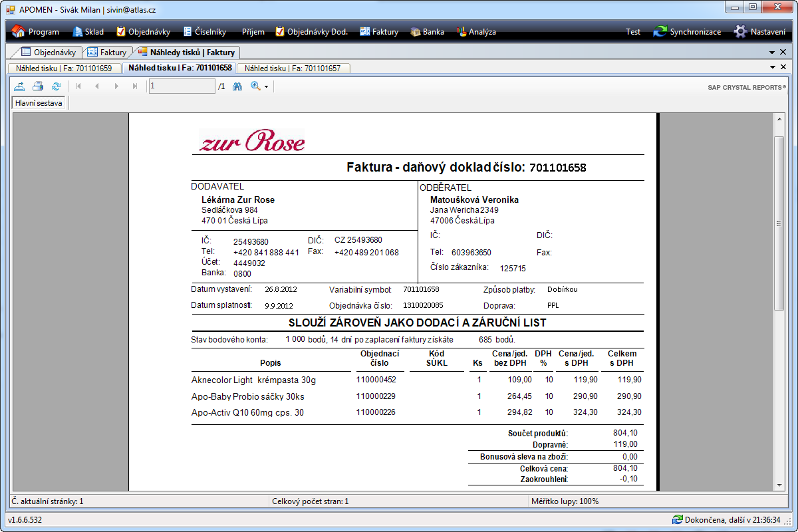Open Objednávky Dod. menu
This screenshot has width=798, height=532.
point(312,32)
